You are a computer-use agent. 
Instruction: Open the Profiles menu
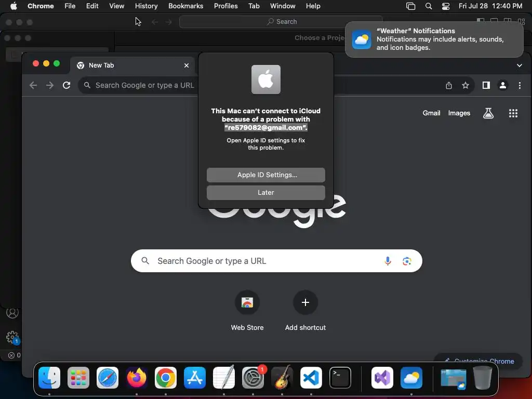point(225,6)
